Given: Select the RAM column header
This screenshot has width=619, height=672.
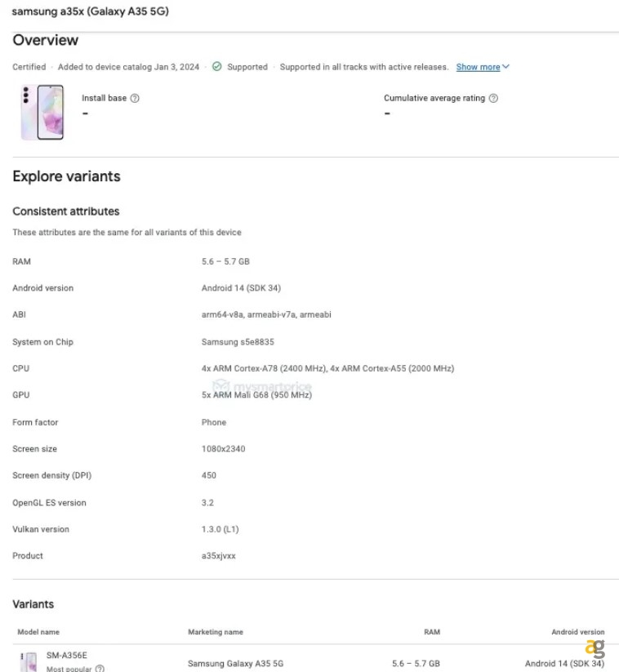Looking at the screenshot, I should click(x=431, y=632).
